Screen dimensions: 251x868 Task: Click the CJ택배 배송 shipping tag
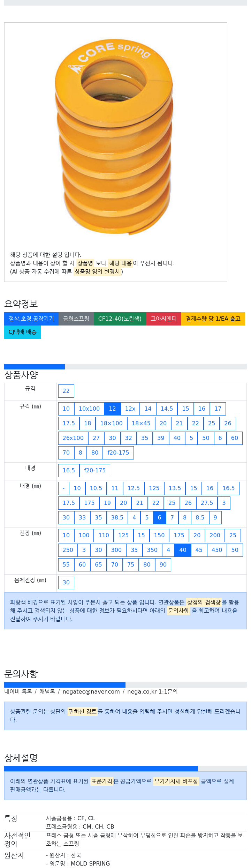click(x=23, y=332)
